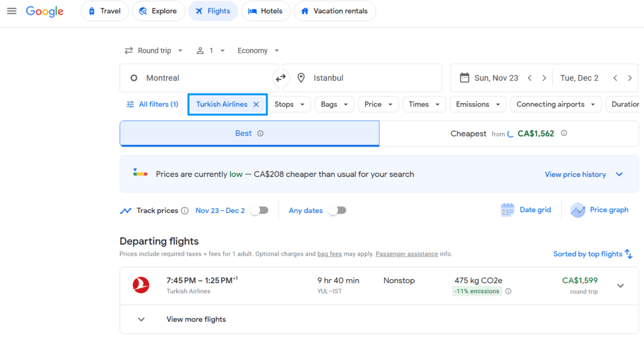Open the hamburger main menu
Image resolution: width=644 pixels, height=340 pixels.
(11, 11)
